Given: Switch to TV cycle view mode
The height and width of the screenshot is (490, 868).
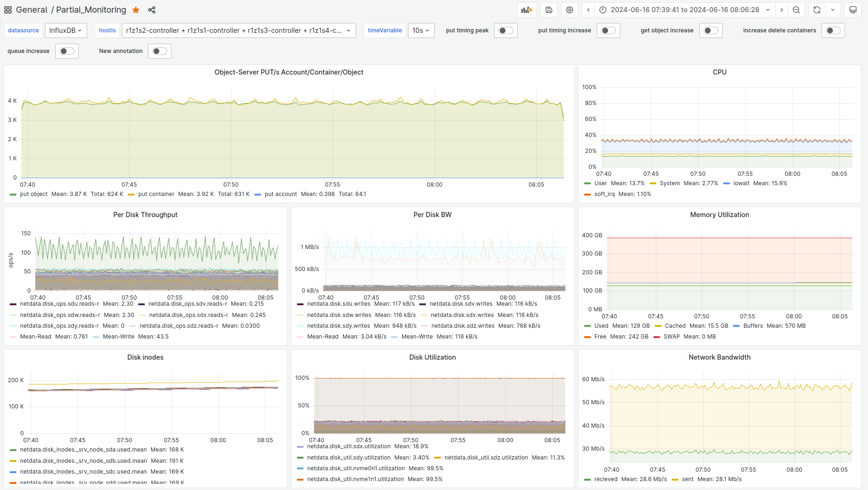Looking at the screenshot, I should pos(853,10).
